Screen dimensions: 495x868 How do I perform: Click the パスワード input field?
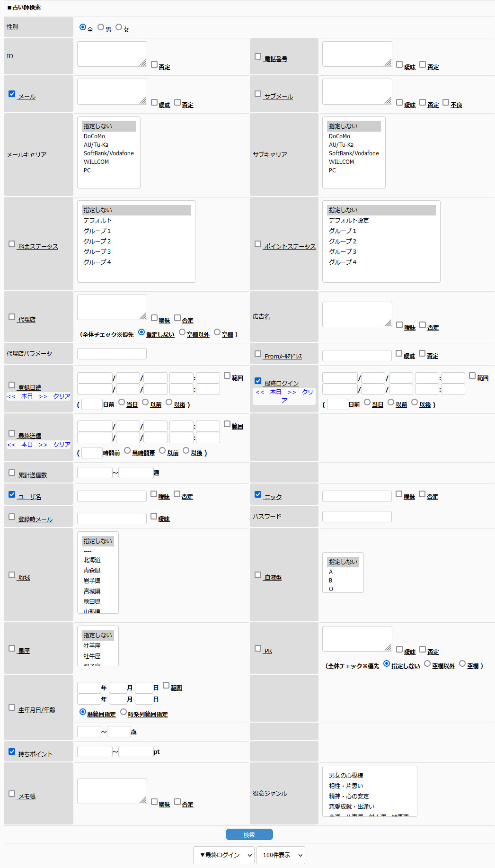coord(357,517)
